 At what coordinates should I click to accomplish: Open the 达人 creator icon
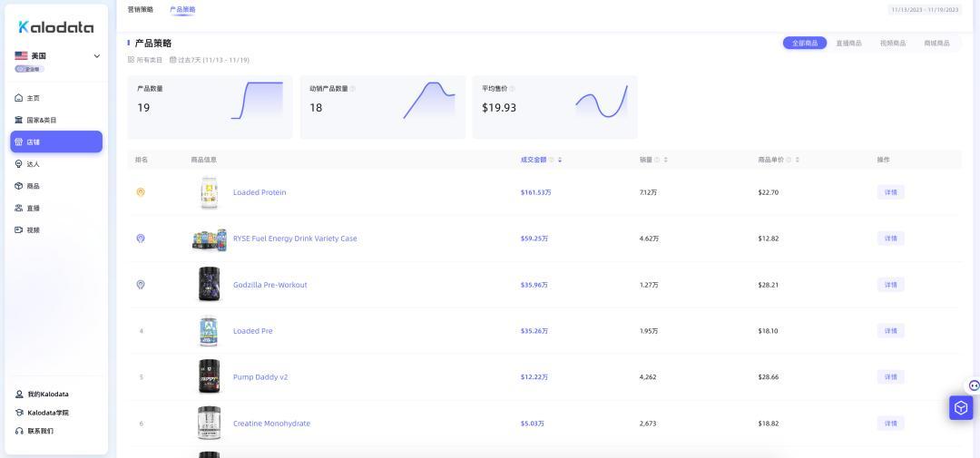point(19,164)
